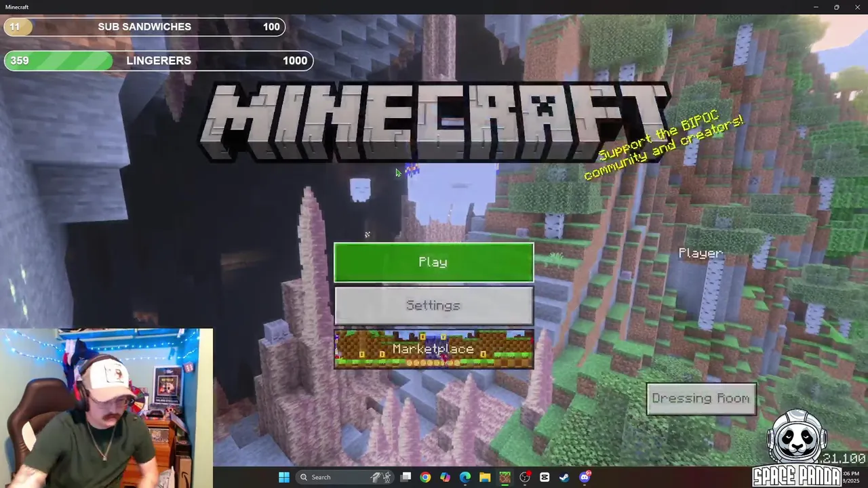This screenshot has height=488, width=868.
Task: Open the Marketplace
Action: pos(433,349)
